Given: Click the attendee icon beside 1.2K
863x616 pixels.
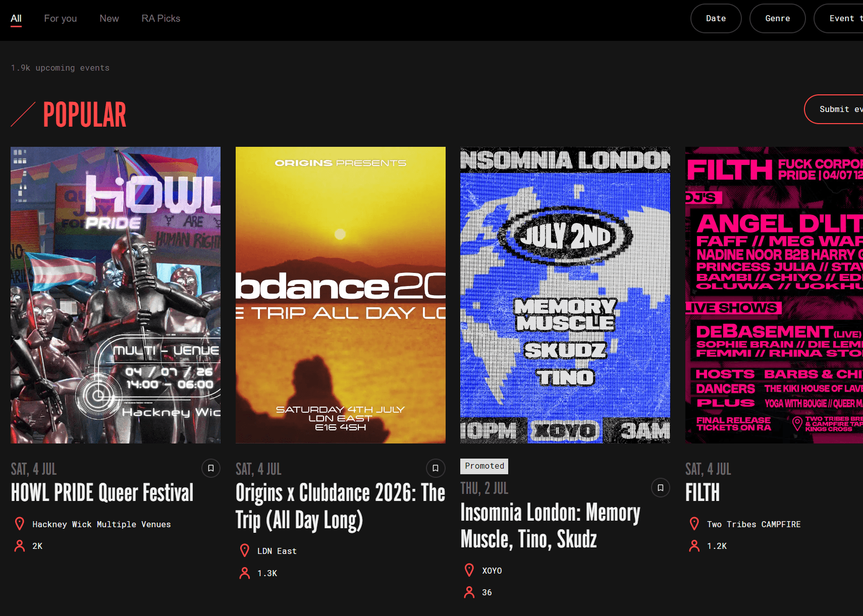Looking at the screenshot, I should (x=694, y=546).
